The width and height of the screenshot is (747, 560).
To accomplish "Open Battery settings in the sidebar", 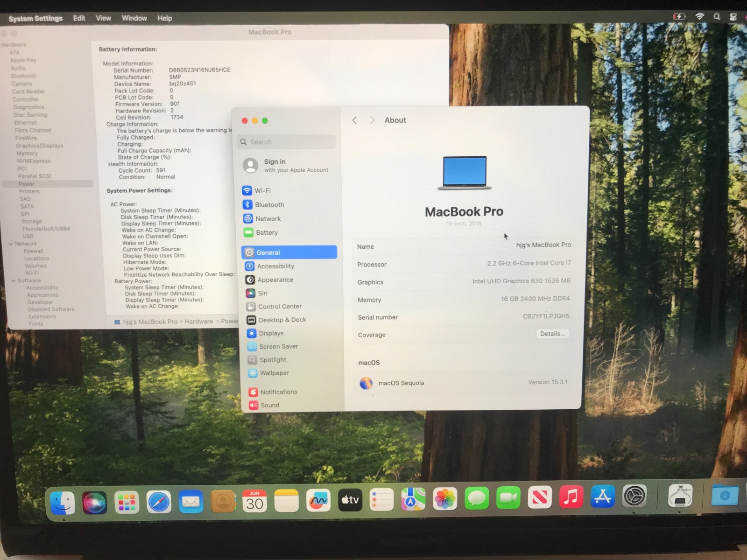I will pos(267,232).
